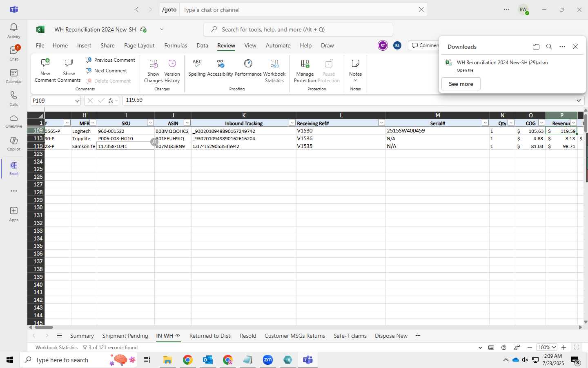Expand Name Box dropdown
Viewport: 588px width, 368px height.
point(77,101)
